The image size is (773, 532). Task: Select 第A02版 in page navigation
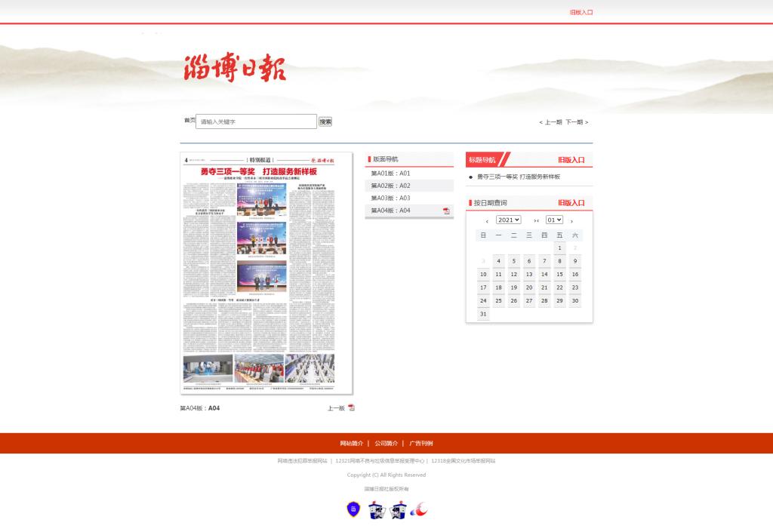coord(390,186)
